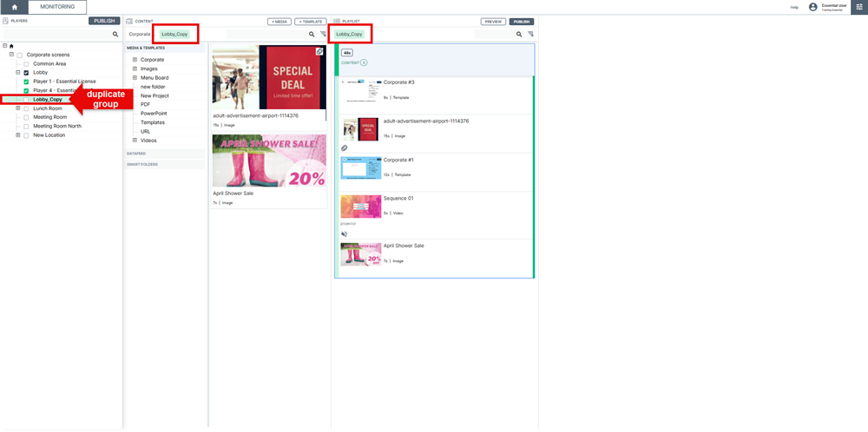Click the + Media button
The height and width of the screenshot is (432, 868).
point(279,22)
